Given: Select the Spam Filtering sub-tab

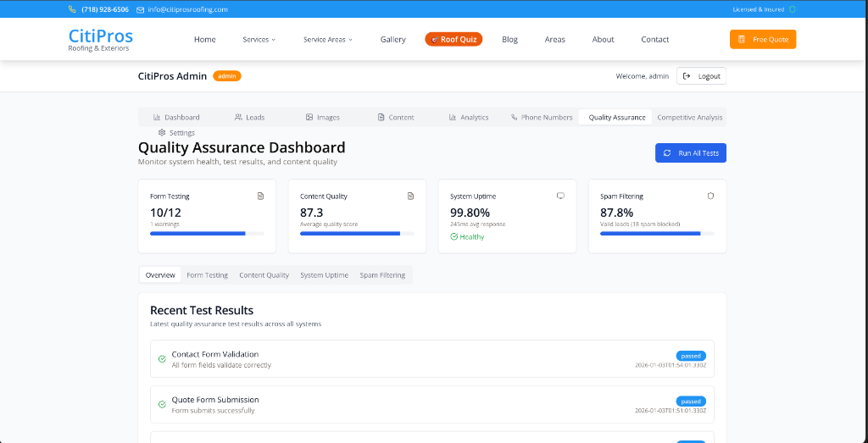Looking at the screenshot, I should pyautogui.click(x=382, y=275).
